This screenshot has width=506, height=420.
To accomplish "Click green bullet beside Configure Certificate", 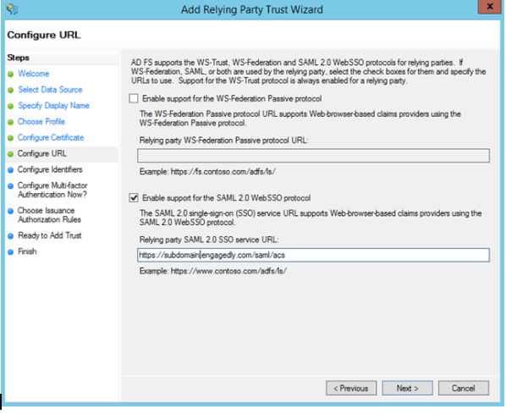I will coord(11,138).
